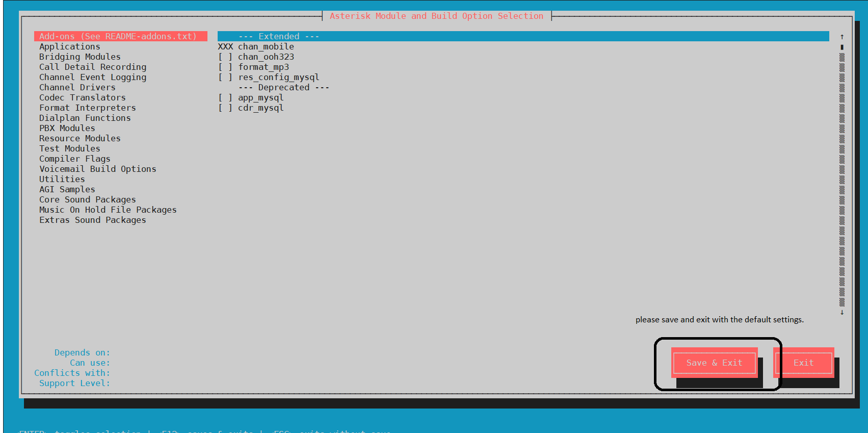This screenshot has width=868, height=433.
Task: Open the Utilities category
Action: pyautogui.click(x=62, y=179)
